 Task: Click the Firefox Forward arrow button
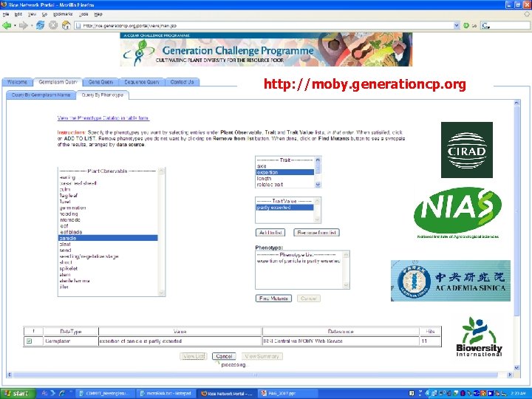click(23, 25)
